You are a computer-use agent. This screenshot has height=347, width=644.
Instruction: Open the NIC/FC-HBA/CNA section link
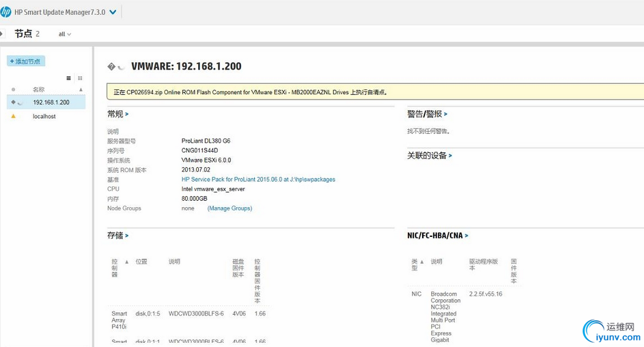tap(437, 235)
